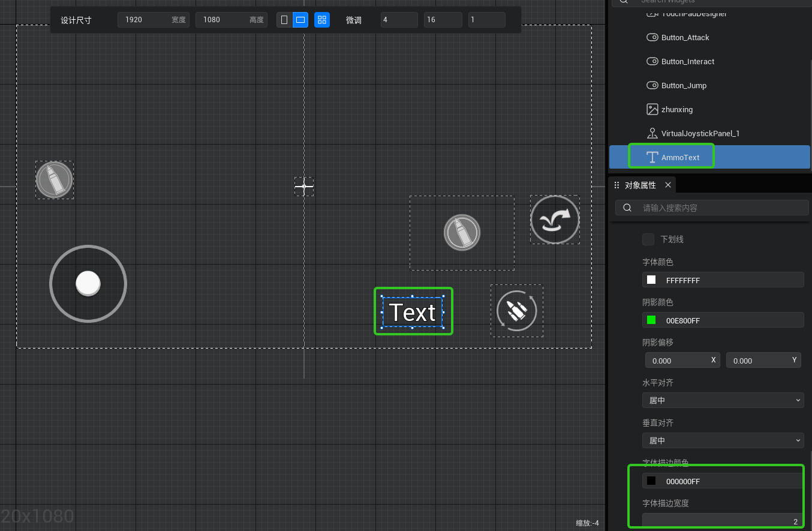Viewport: 812px width, 531px height.
Task: Toggle the grid display icon
Action: tap(322, 20)
